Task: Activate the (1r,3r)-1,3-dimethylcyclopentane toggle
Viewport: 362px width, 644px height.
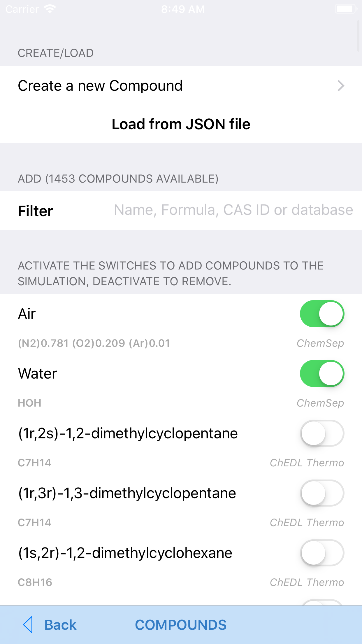Action: [321, 493]
